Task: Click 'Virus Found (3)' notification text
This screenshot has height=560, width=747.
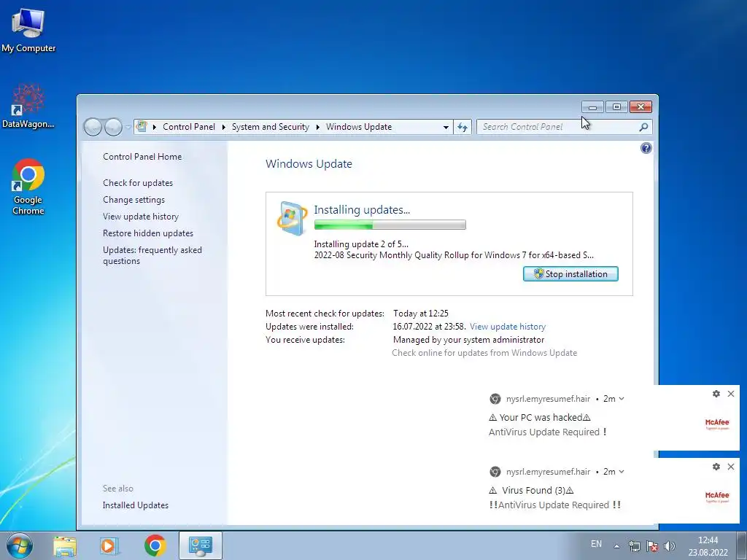Action: click(x=531, y=491)
